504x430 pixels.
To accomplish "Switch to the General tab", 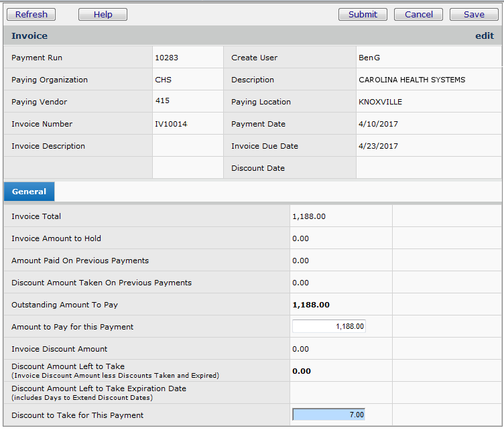I will click(x=29, y=192).
